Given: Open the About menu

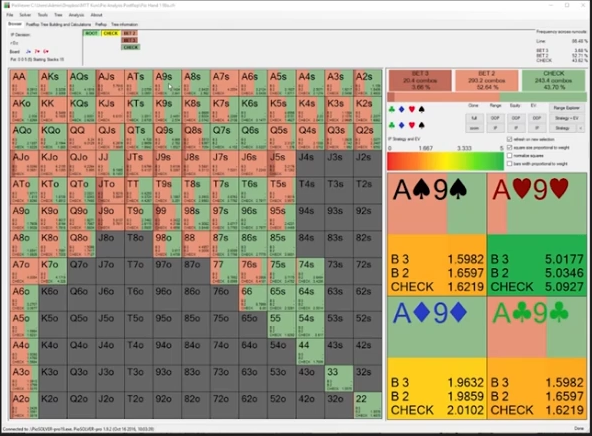Looking at the screenshot, I should (x=96, y=15).
